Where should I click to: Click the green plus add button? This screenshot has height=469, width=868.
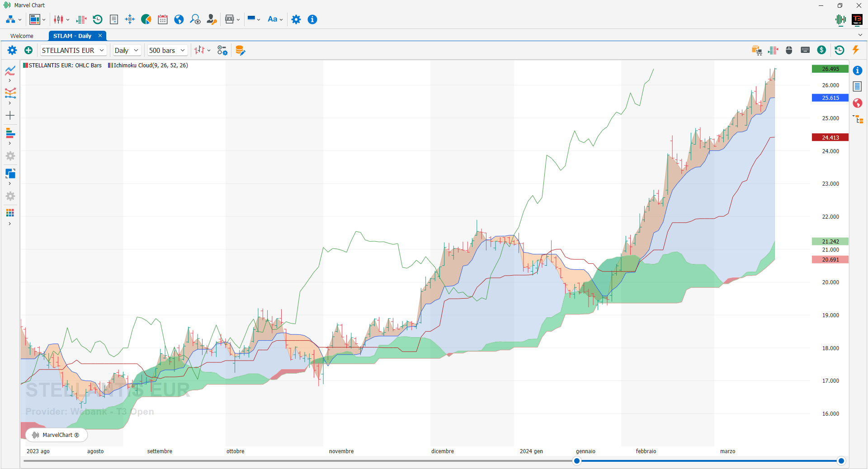[x=28, y=50]
